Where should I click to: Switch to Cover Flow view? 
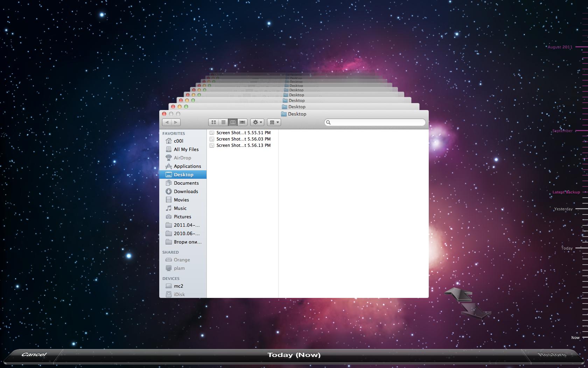point(242,122)
